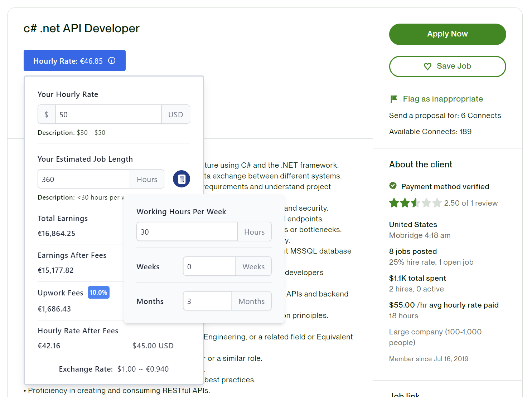
Task: Click the 'United States' client location
Action: pos(413,225)
